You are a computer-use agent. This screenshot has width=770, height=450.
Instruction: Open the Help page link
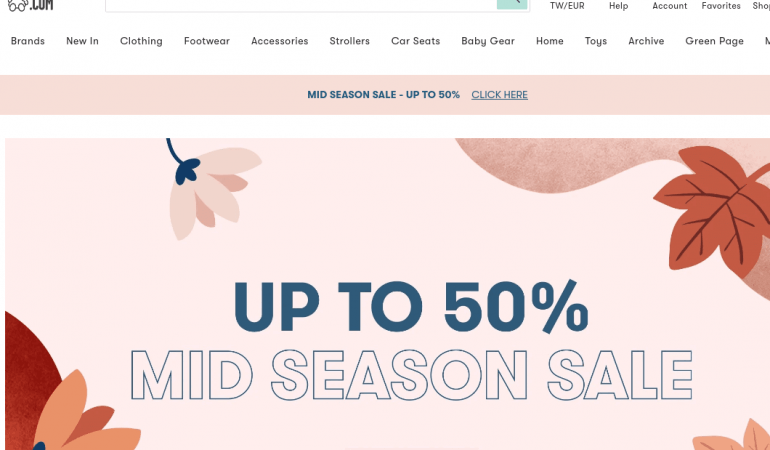[618, 6]
